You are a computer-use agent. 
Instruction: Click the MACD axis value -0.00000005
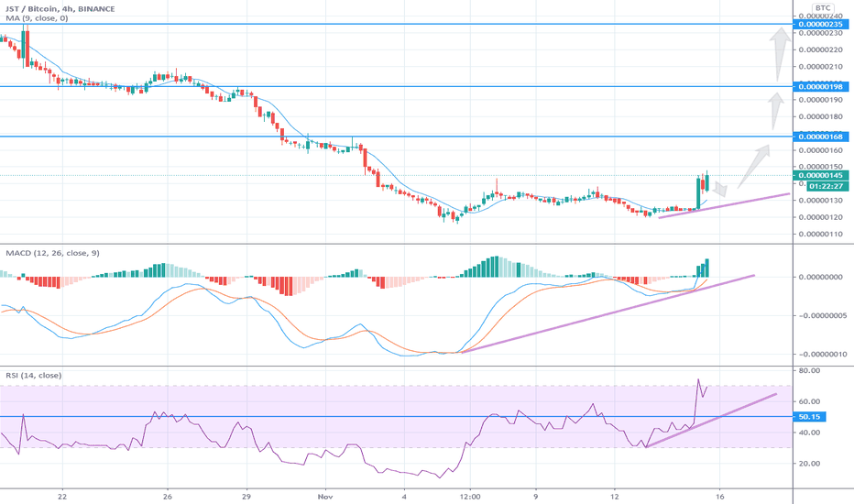[x=821, y=315]
